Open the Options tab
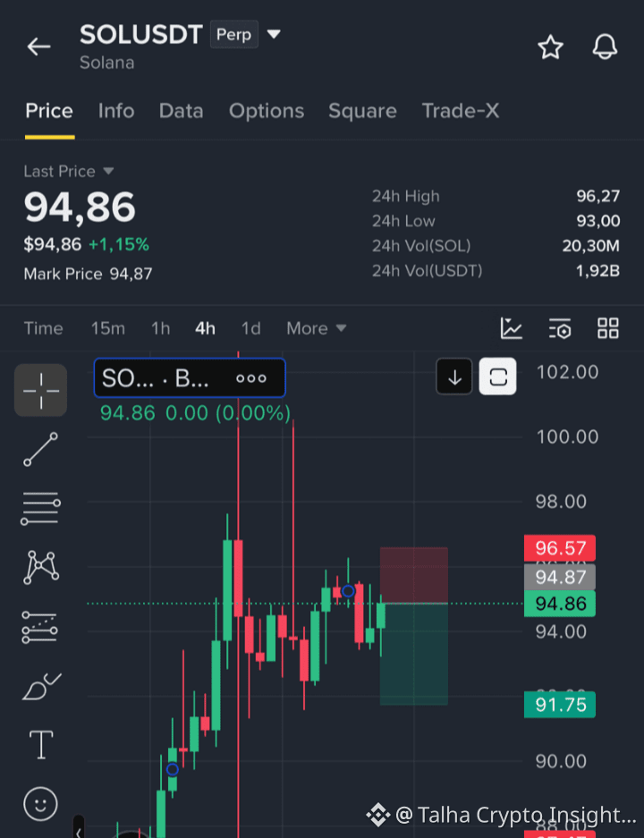This screenshot has height=838, width=644. coord(267,111)
